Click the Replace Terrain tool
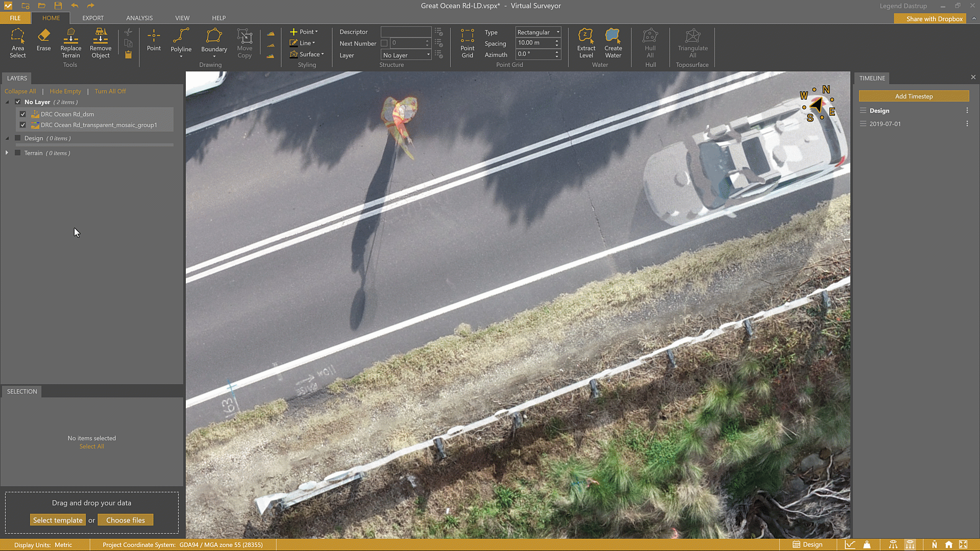The width and height of the screenshot is (980, 551). click(70, 43)
